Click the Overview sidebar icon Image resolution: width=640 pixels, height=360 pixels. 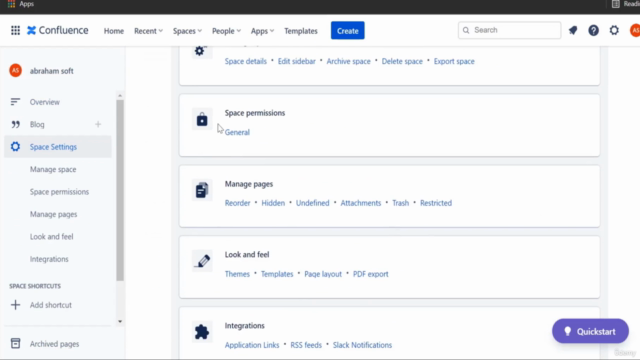(x=15, y=102)
